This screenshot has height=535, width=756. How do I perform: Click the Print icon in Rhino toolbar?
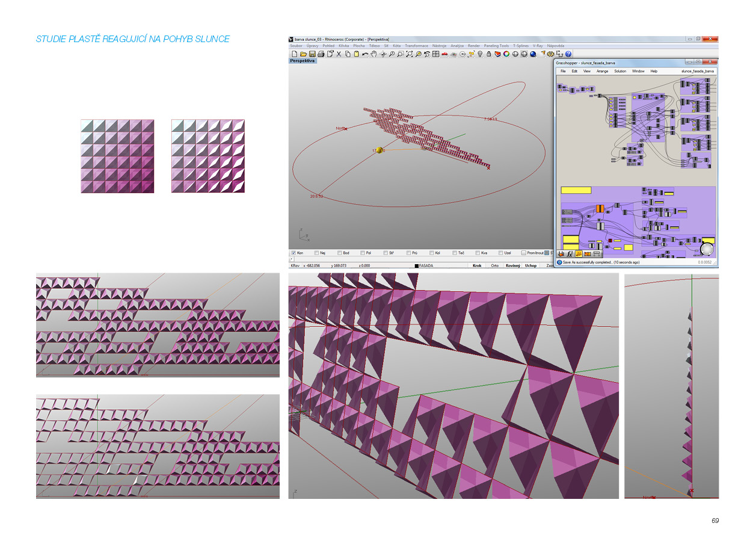[x=321, y=54]
